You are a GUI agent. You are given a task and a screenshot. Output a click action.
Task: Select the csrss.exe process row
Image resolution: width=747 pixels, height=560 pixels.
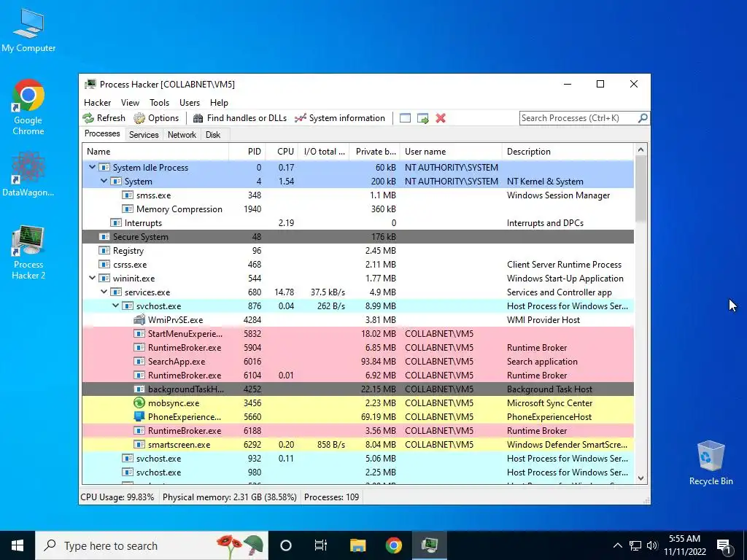[357, 264]
